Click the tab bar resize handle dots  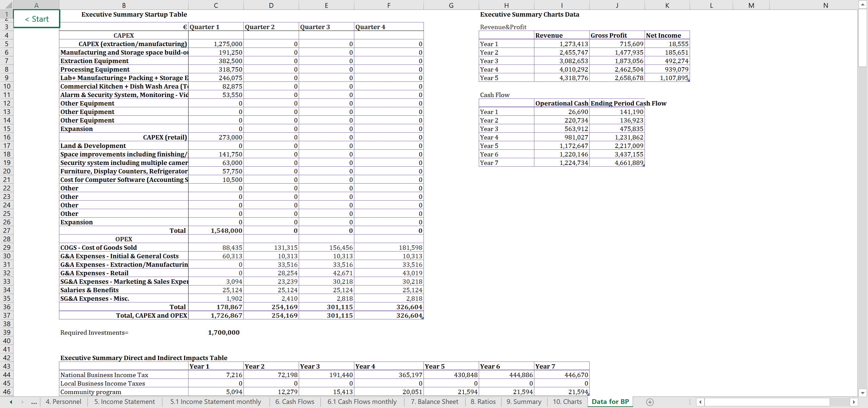click(690, 402)
